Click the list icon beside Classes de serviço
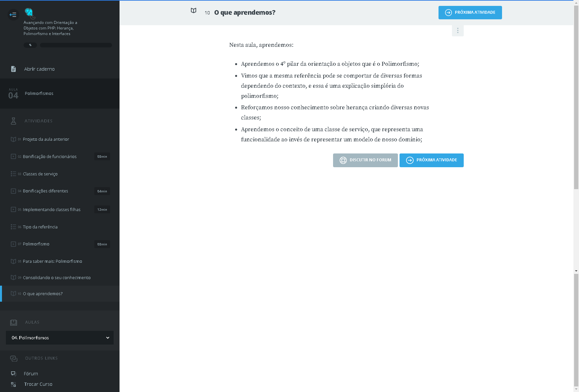The height and width of the screenshot is (392, 579). (13, 174)
